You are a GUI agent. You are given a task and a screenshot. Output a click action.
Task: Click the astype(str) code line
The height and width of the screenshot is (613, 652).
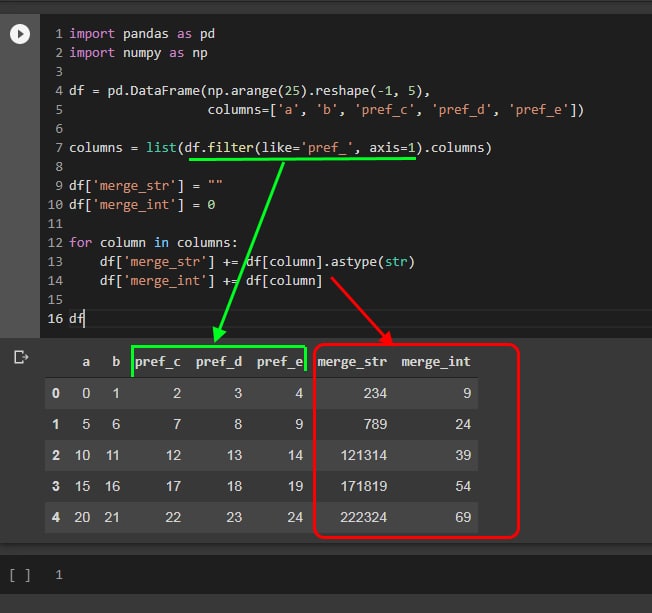[x=257, y=262]
